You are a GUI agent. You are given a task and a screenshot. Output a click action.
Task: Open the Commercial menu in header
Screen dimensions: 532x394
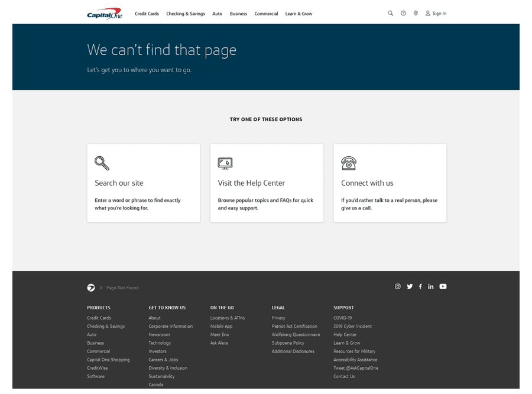click(266, 14)
